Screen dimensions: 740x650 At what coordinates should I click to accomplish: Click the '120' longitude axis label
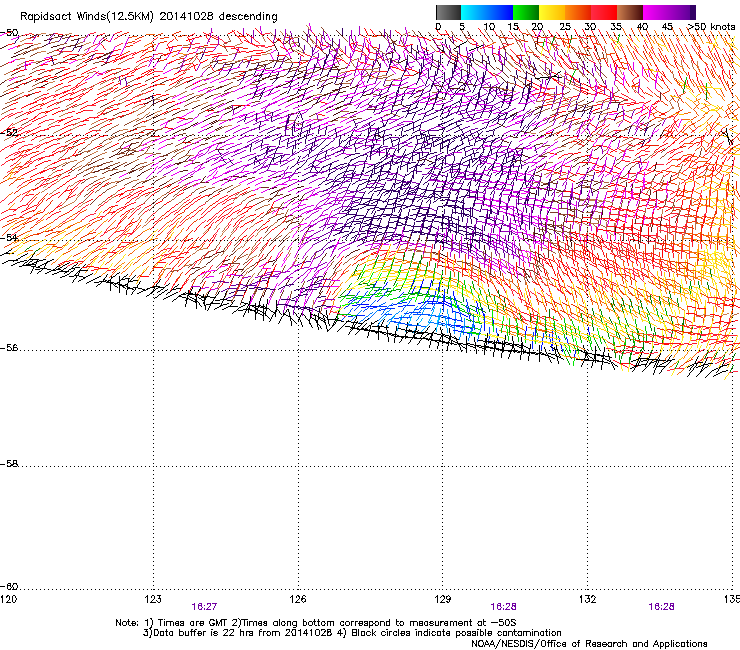click(8, 599)
